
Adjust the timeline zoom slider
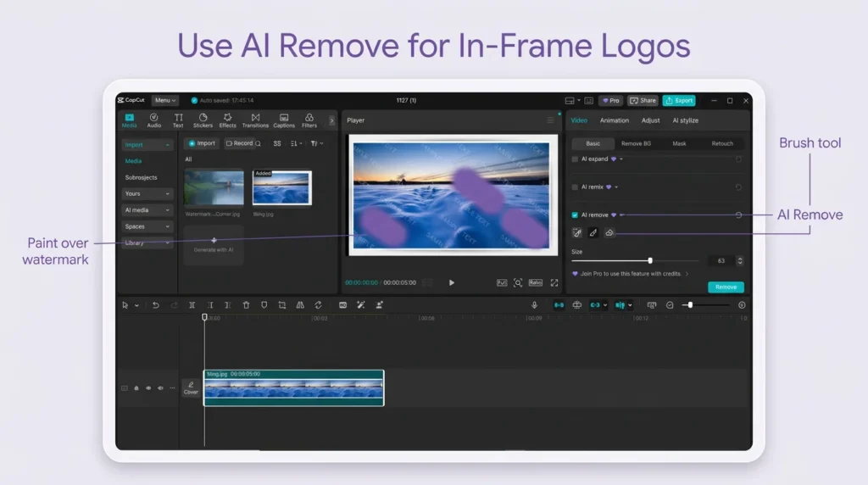click(x=706, y=305)
